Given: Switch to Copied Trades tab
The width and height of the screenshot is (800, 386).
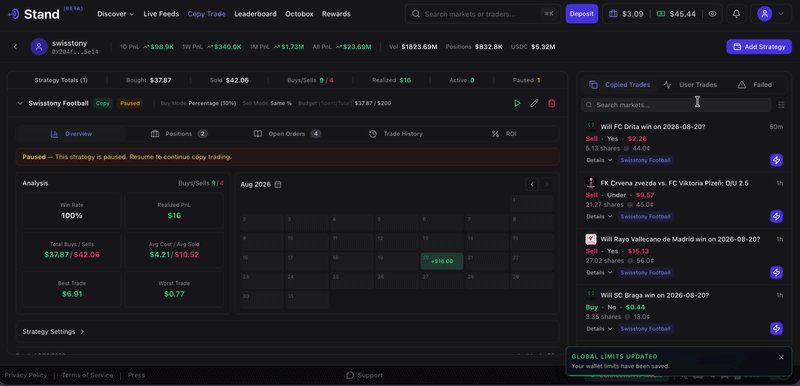Looking at the screenshot, I should pyautogui.click(x=619, y=85).
